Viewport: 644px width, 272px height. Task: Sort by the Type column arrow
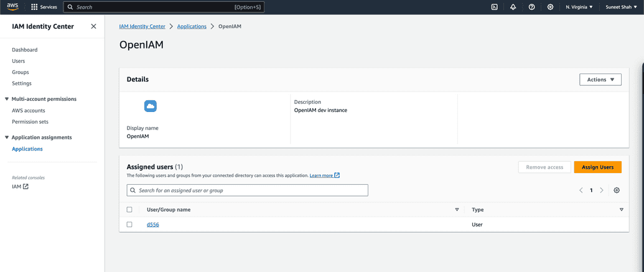(x=621, y=210)
